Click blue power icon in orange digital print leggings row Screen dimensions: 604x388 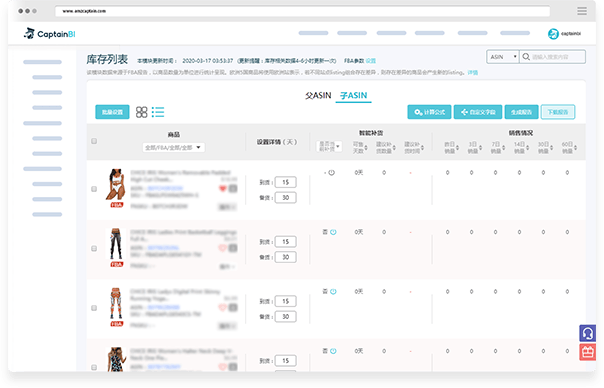333,292
